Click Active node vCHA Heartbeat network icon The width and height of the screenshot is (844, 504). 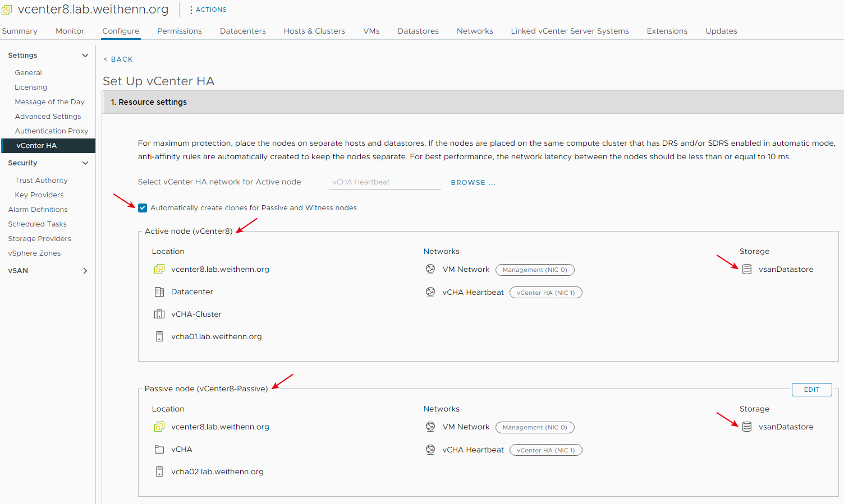[x=430, y=292]
